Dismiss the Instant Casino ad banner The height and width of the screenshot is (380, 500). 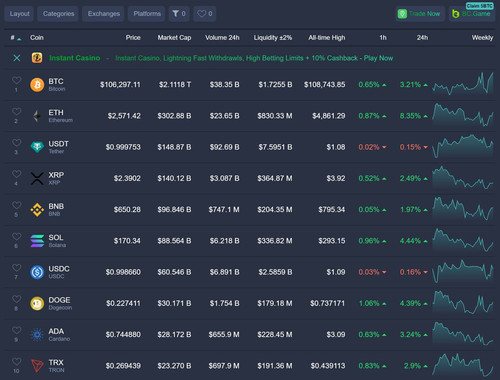click(17, 58)
